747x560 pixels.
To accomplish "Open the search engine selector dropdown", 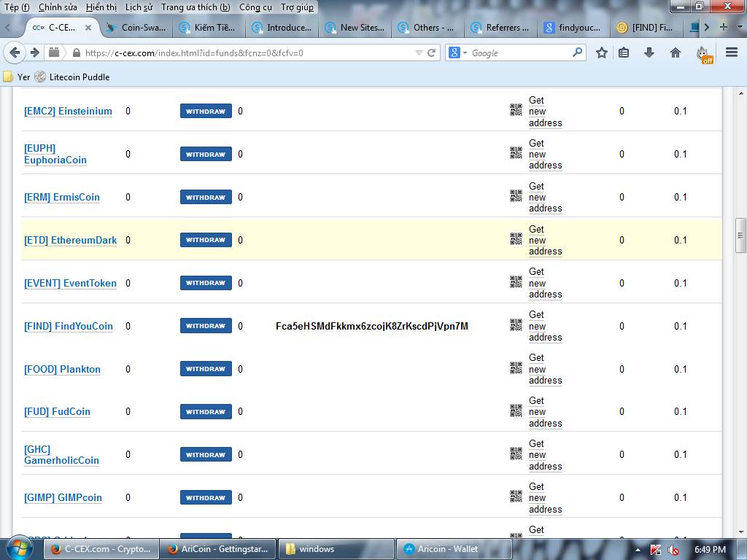I will tap(457, 52).
